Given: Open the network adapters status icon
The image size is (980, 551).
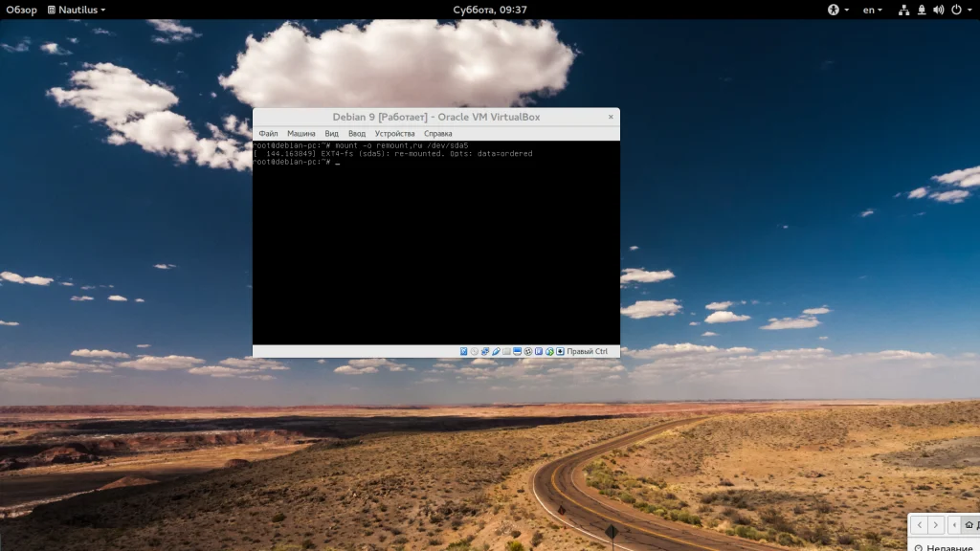Looking at the screenshot, I should pyautogui.click(x=485, y=351).
